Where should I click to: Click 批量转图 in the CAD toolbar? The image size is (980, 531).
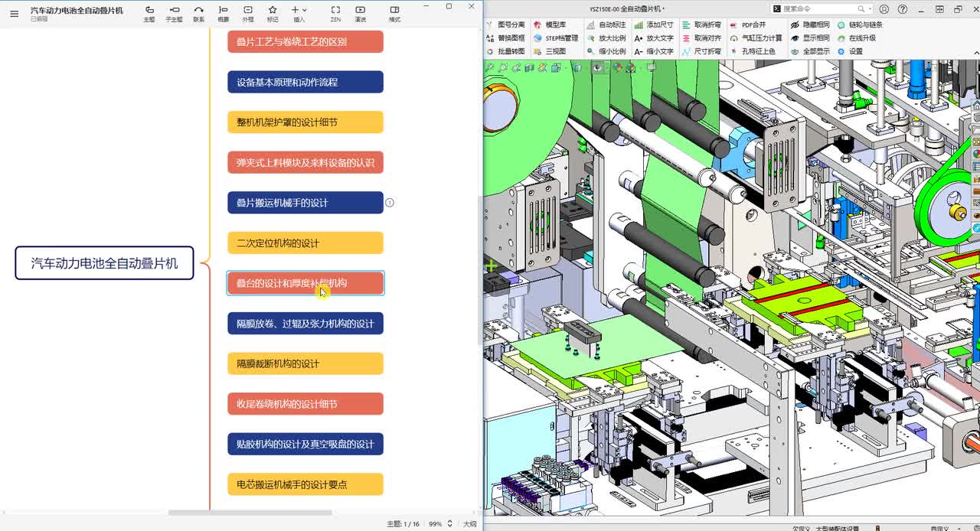(505, 51)
